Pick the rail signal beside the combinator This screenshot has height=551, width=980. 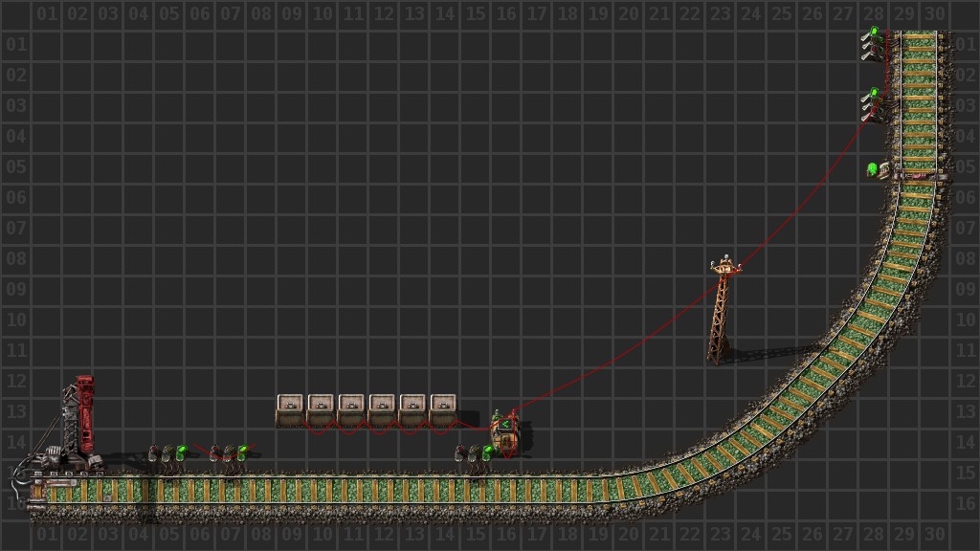[x=475, y=452]
